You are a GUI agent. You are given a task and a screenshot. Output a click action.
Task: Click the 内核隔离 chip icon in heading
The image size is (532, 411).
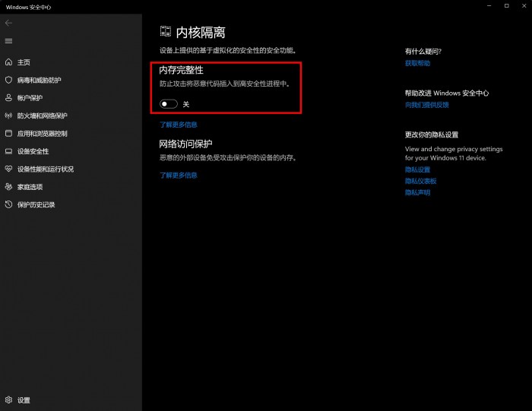(166, 32)
